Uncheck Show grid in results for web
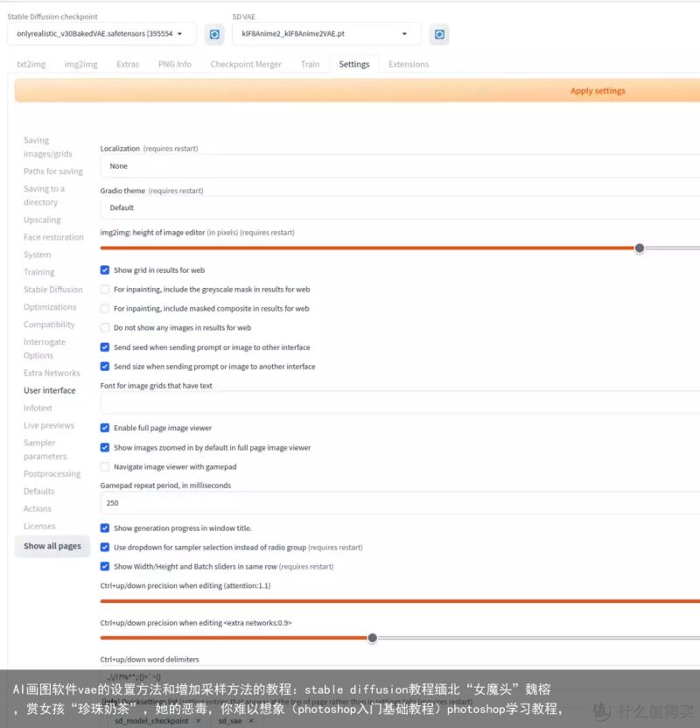Viewport: 700px width, 728px height. pyautogui.click(x=105, y=270)
